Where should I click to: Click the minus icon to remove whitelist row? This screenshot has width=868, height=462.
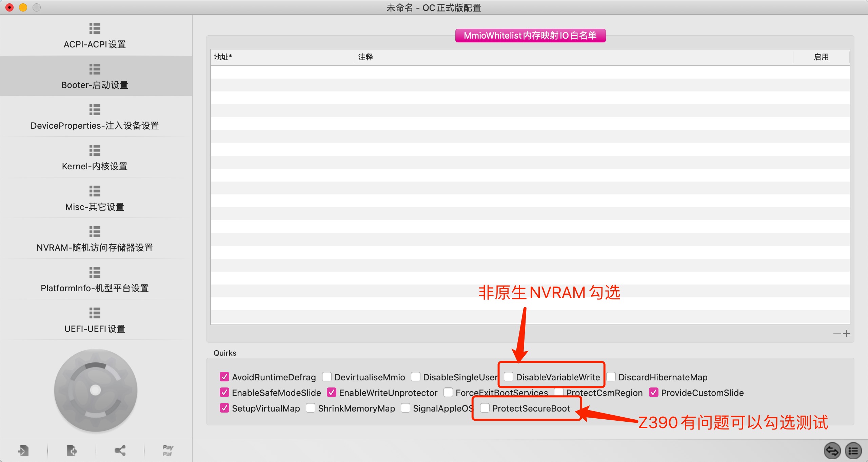click(837, 334)
